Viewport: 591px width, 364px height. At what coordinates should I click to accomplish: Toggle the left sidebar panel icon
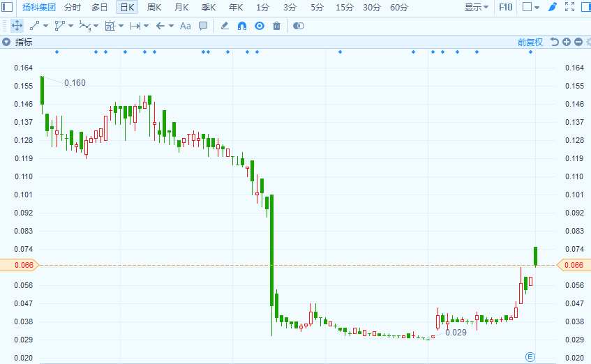point(7,7)
